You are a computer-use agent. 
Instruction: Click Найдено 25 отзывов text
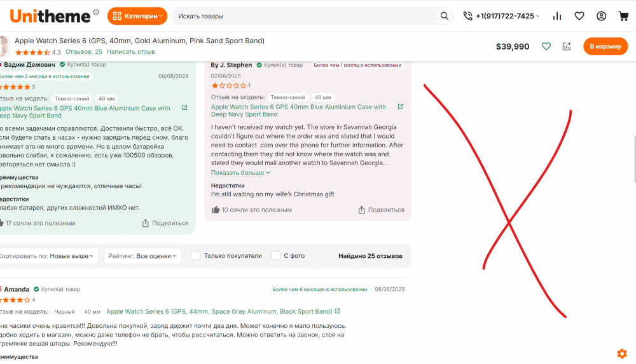(x=370, y=256)
